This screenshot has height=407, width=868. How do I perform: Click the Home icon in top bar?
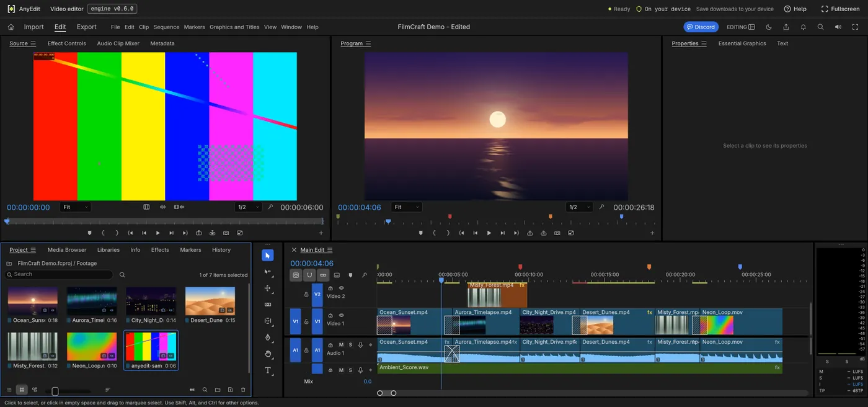(x=11, y=27)
